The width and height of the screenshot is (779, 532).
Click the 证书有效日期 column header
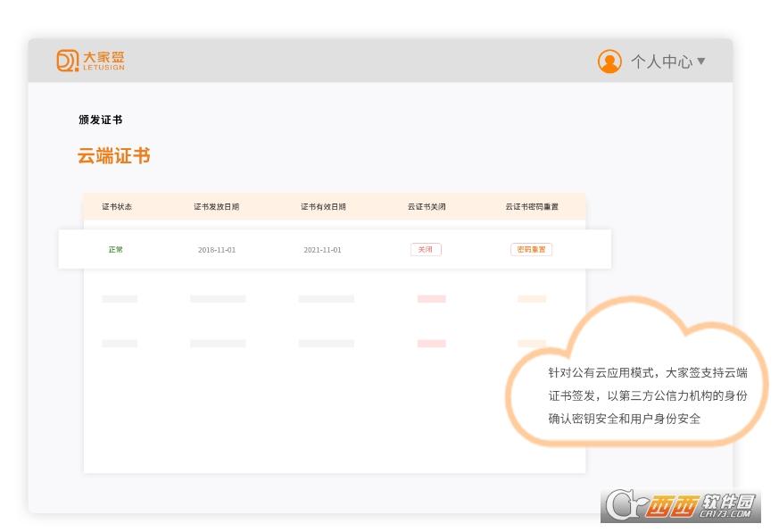[323, 207]
